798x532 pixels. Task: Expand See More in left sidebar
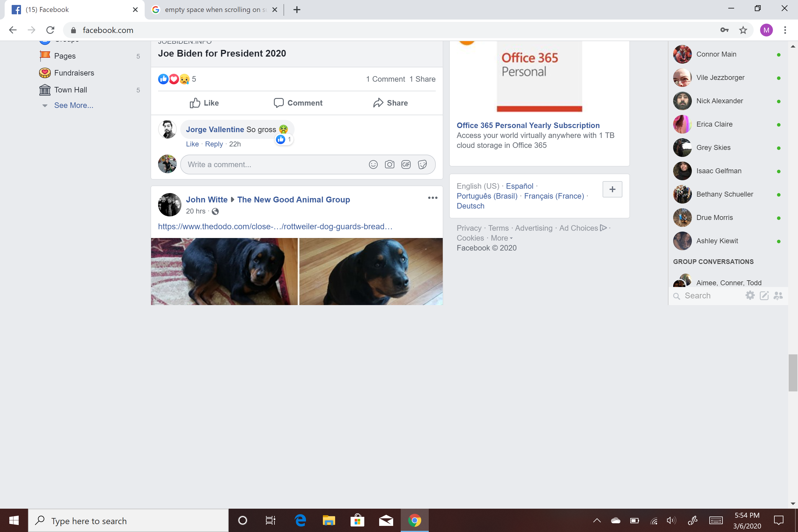tap(73, 106)
